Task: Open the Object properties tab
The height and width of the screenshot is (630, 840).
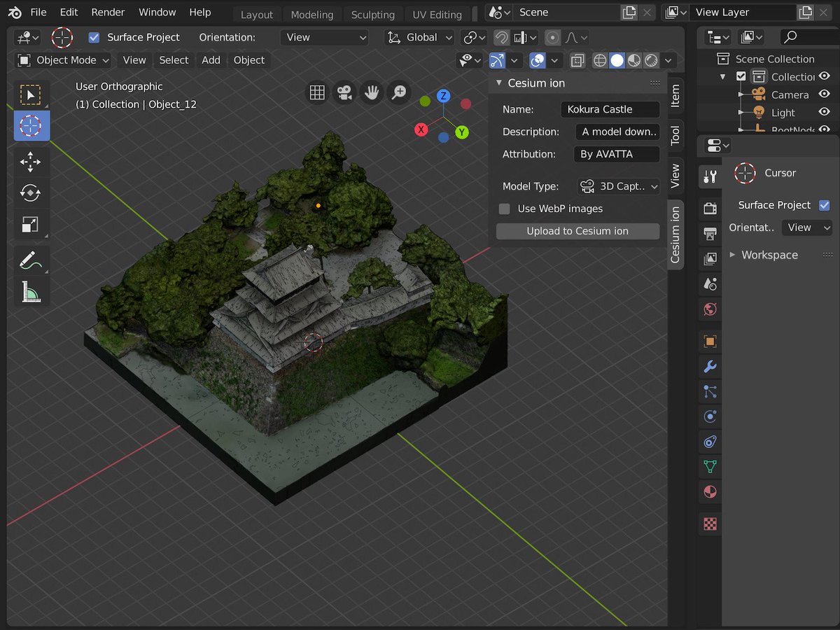Action: [710, 341]
